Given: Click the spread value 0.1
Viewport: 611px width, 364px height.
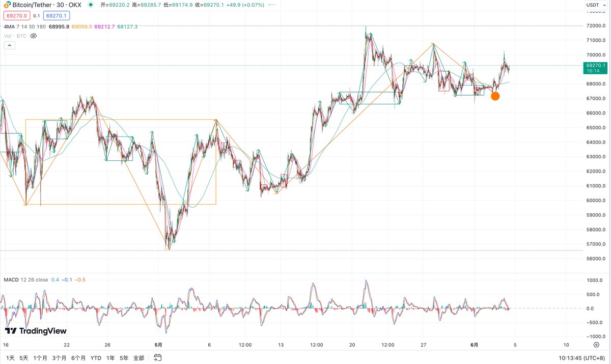Looking at the screenshot, I should [36, 15].
